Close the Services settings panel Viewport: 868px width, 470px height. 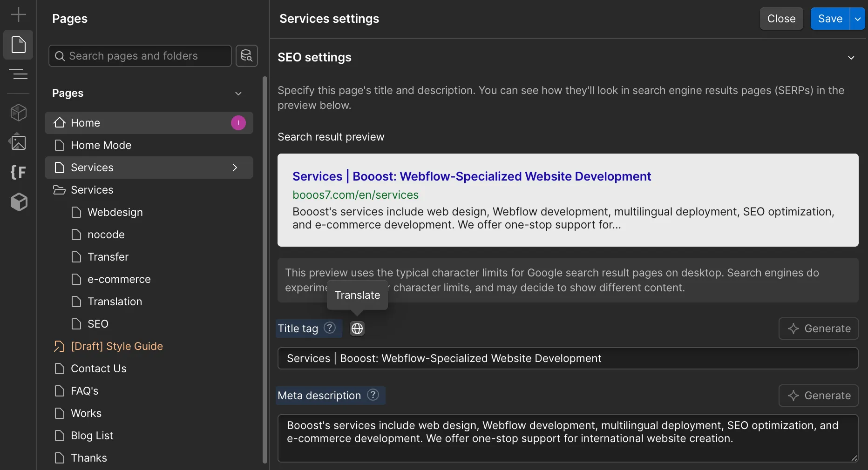coord(781,19)
